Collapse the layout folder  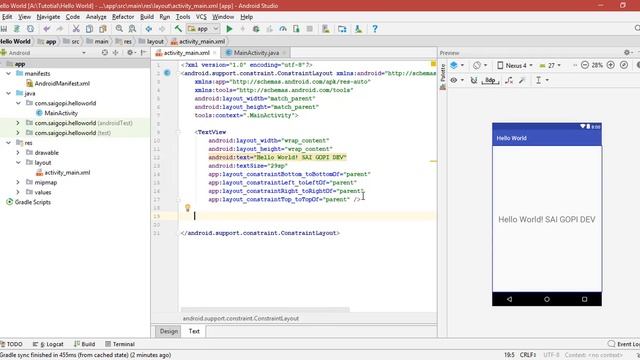click(18, 162)
